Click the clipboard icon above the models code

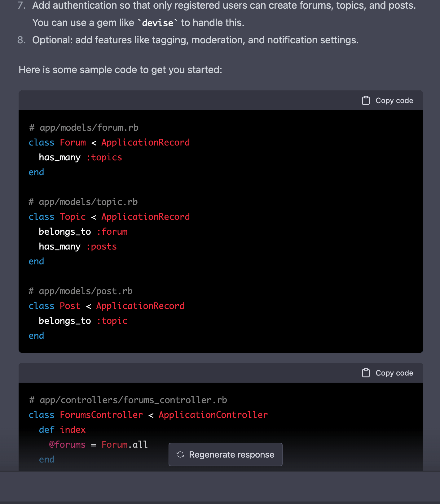click(x=366, y=101)
